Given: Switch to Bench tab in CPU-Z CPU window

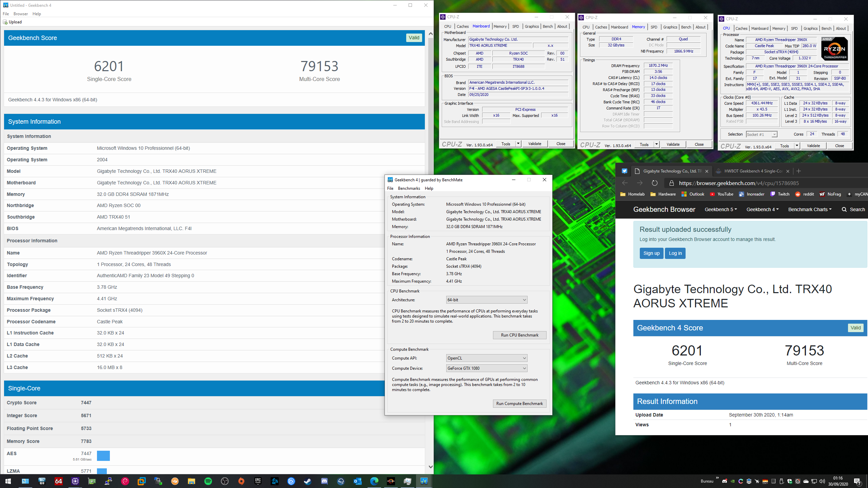Looking at the screenshot, I should pos(826,28).
